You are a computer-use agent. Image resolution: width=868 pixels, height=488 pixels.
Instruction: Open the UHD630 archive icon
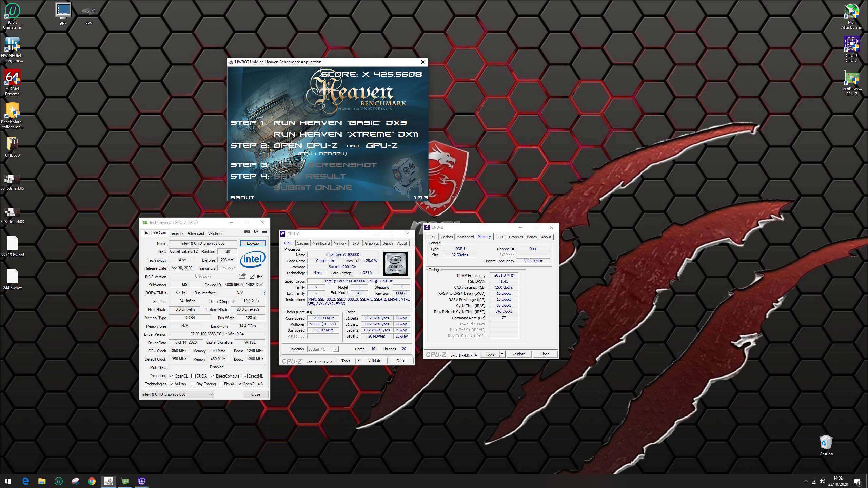(x=13, y=147)
